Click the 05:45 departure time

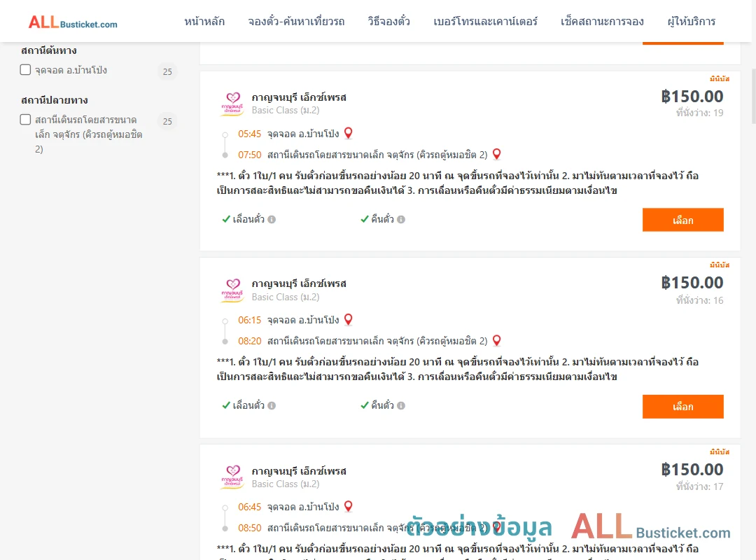tap(249, 134)
